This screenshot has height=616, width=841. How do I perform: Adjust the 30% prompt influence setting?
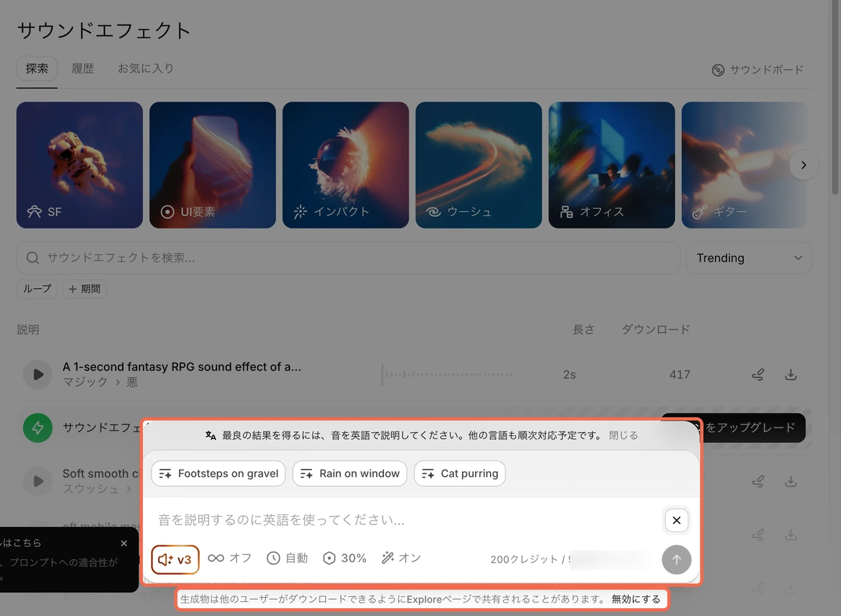point(344,558)
